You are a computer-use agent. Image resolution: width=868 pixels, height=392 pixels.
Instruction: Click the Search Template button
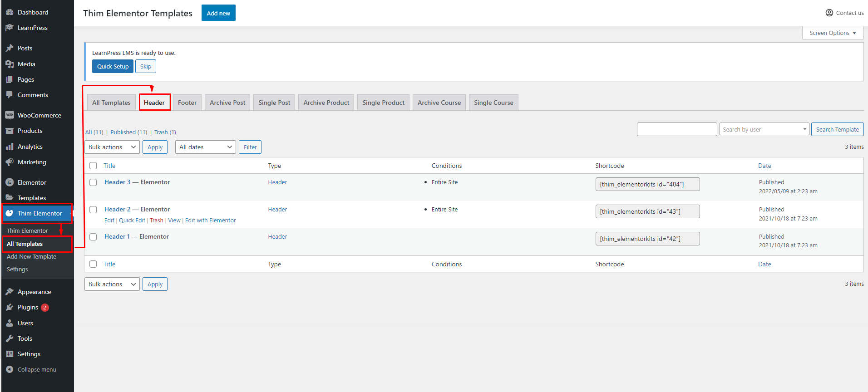pos(837,129)
